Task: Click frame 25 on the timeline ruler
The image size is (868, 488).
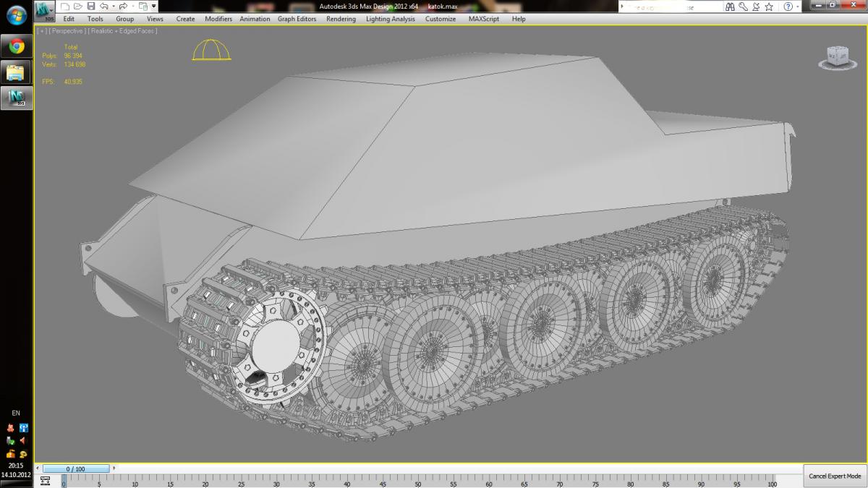Action: [x=241, y=483]
